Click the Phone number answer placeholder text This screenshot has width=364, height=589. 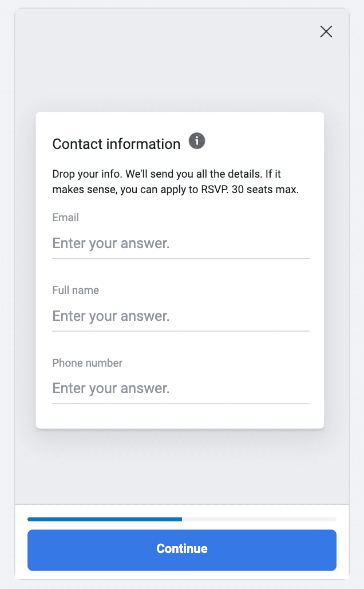110,388
